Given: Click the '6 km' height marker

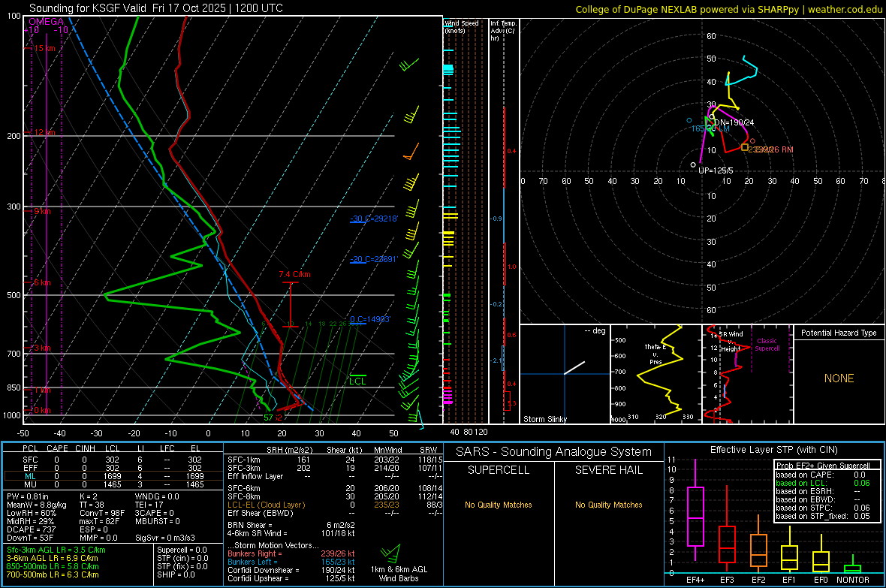Looking at the screenshot, I should 42,282.
